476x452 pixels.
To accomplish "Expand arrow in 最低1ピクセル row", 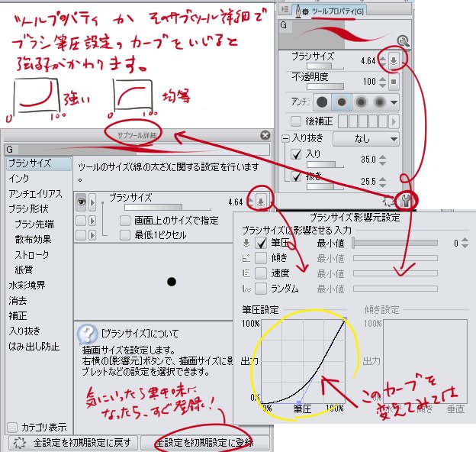I will click(x=92, y=235).
